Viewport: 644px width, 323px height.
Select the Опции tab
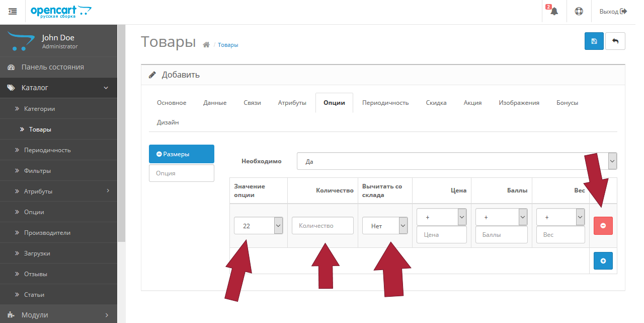[334, 102]
